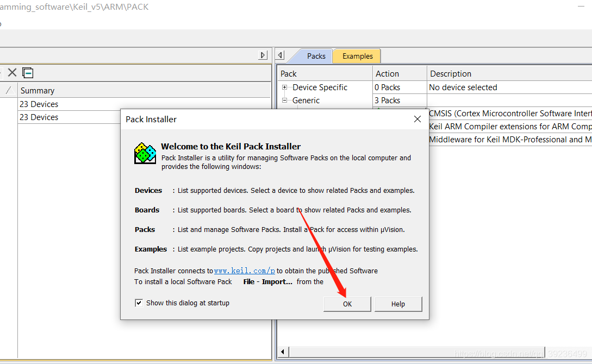Viewport: 592px width, 364px height.
Task: Click the Help button
Action: [398, 304]
